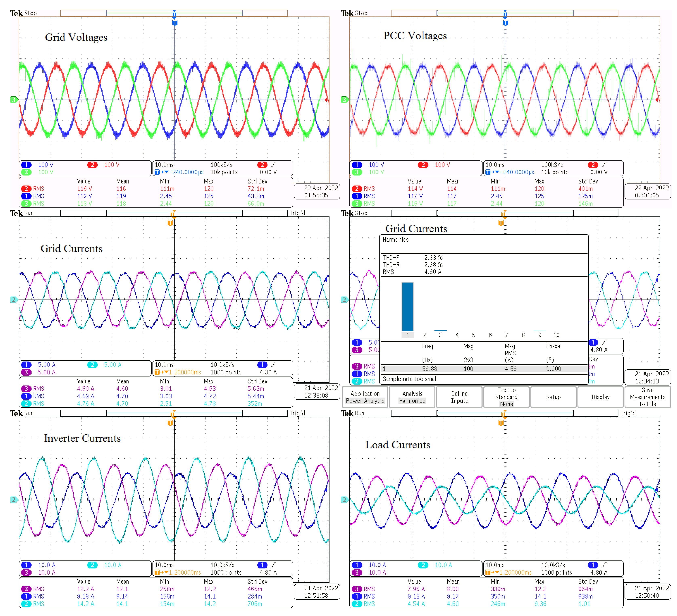This screenshot has height=616, width=677.
Task: Click green channel 3 RMS badge in PCC Voltages measurements
Action: pyautogui.click(x=357, y=204)
